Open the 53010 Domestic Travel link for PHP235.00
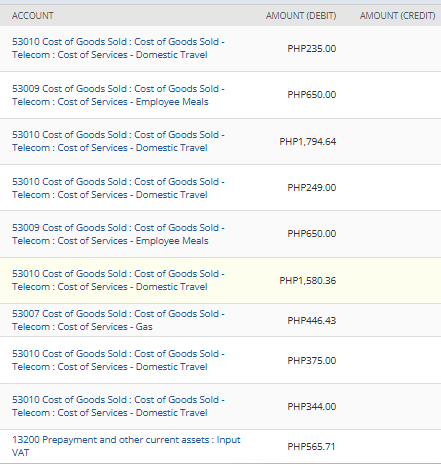This screenshot has height=464, width=441. pos(118,48)
